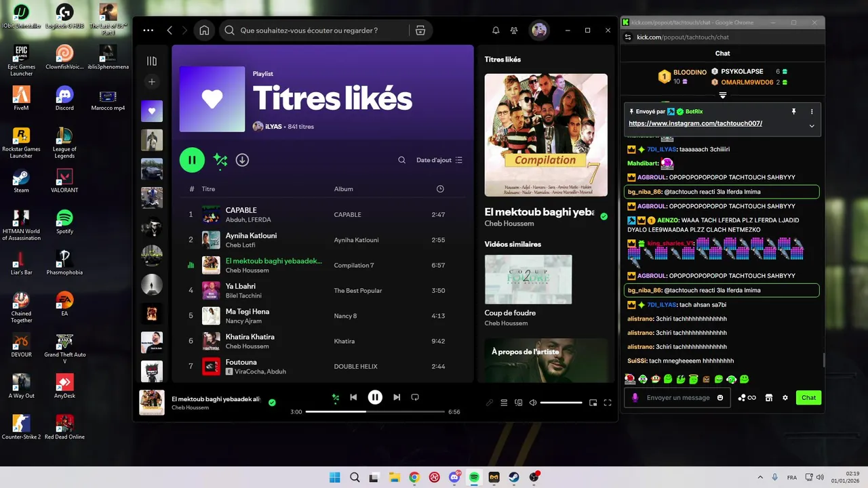Open Nancy Ajram artist link
Viewport: 868px width, 488px height.
click(243, 321)
